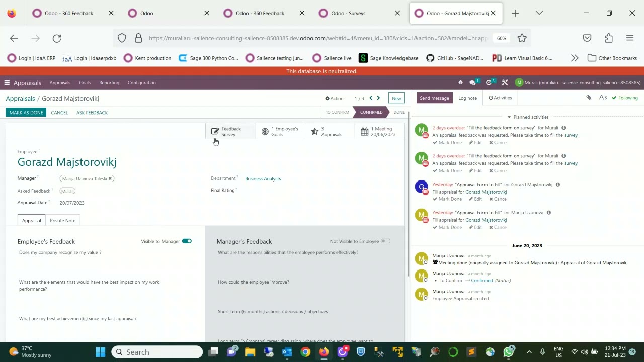
Task: Open the Murali user account menu
Action: click(578, 83)
